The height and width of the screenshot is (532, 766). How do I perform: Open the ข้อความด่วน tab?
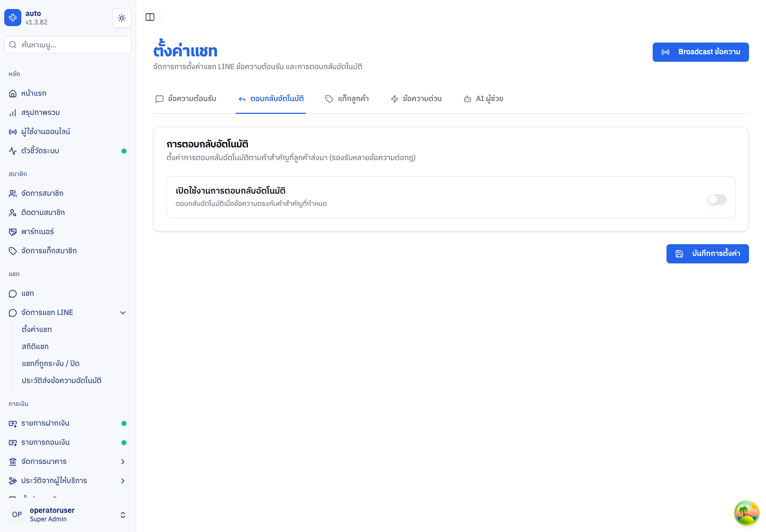point(416,99)
